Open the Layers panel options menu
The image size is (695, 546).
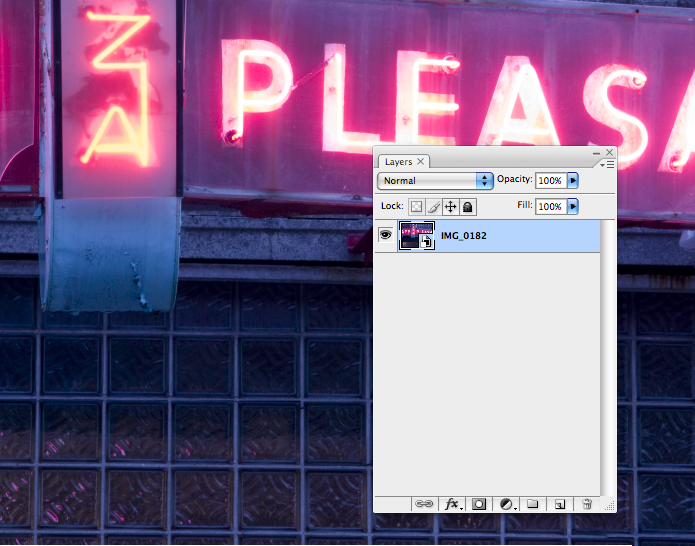pos(607,164)
